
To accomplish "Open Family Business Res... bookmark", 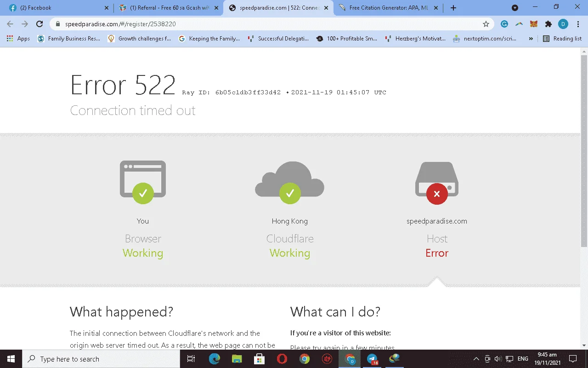I will click(x=69, y=39).
